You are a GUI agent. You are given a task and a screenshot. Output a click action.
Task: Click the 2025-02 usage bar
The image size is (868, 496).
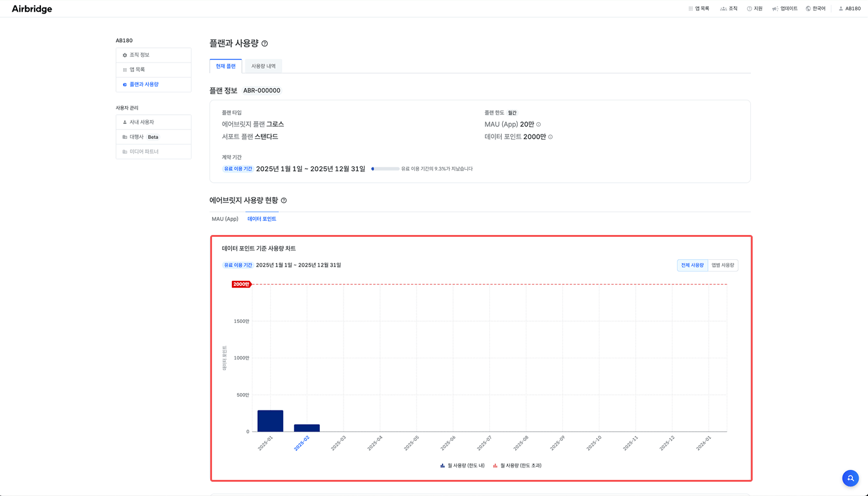click(307, 428)
